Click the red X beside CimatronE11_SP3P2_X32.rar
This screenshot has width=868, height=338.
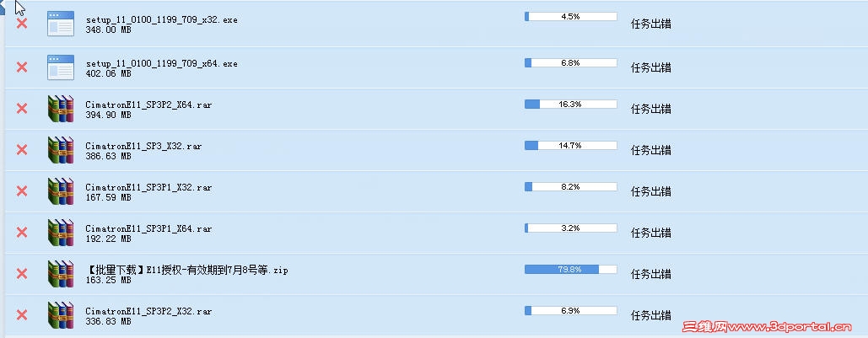(22, 315)
